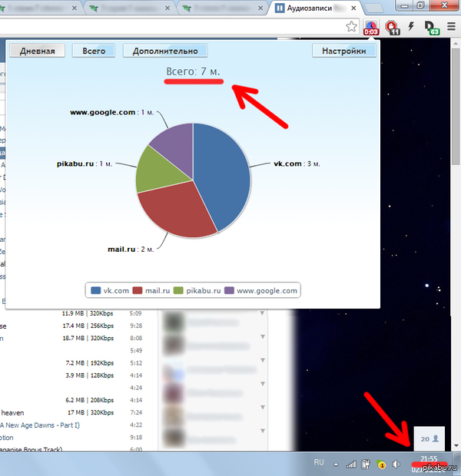Open the network signal tray icon
Screen dimensions: 461x476
point(351,464)
